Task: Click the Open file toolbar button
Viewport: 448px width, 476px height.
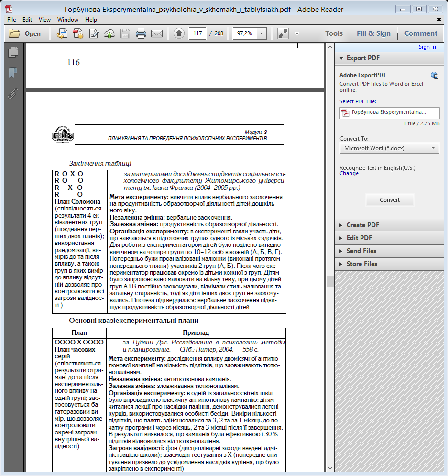Action: [x=25, y=33]
